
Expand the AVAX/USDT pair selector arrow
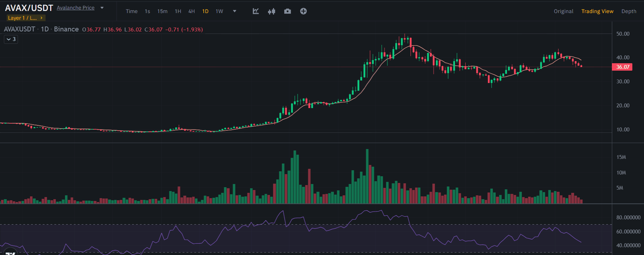[x=102, y=8]
